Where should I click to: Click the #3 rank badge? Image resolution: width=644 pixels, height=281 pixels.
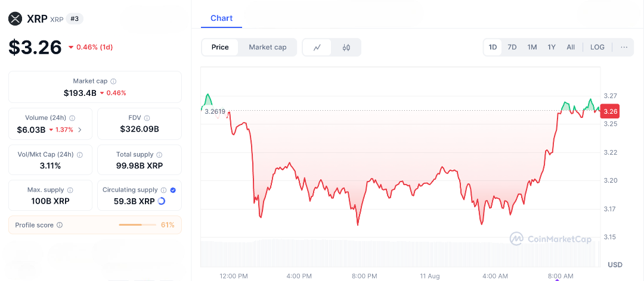75,18
